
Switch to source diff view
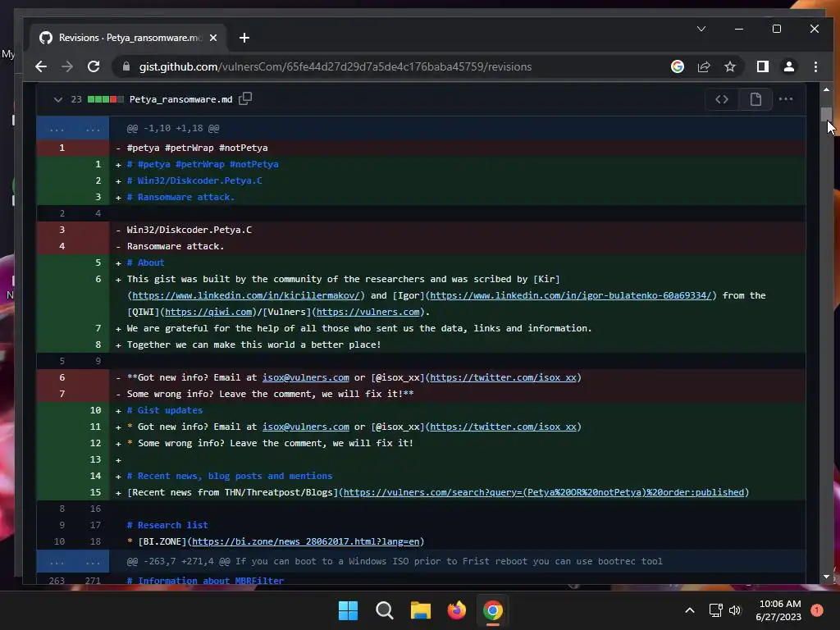722,99
